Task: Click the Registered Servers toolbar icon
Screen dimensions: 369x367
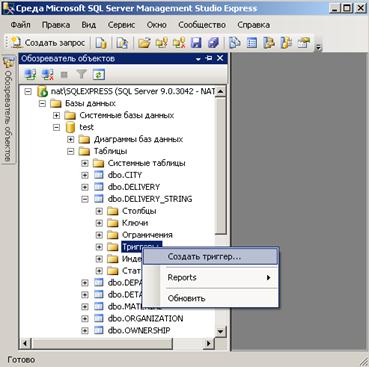Action: point(235,43)
